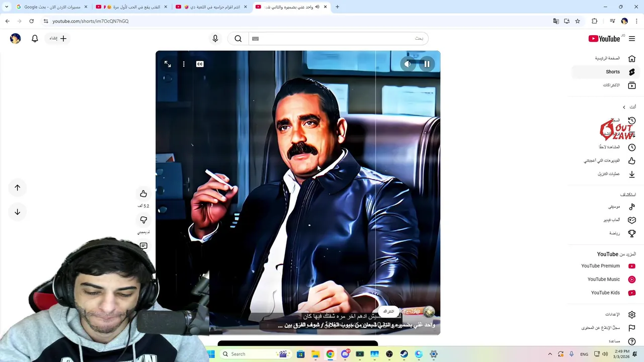Switch to الفتى يقع في الحب tab
This screenshot has width=644, height=362.
pyautogui.click(x=132, y=7)
